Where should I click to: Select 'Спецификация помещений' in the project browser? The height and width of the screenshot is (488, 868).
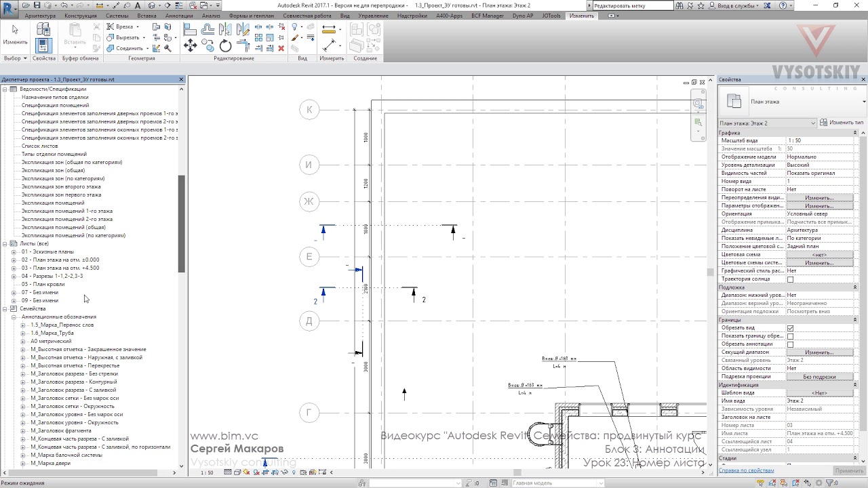(x=55, y=105)
